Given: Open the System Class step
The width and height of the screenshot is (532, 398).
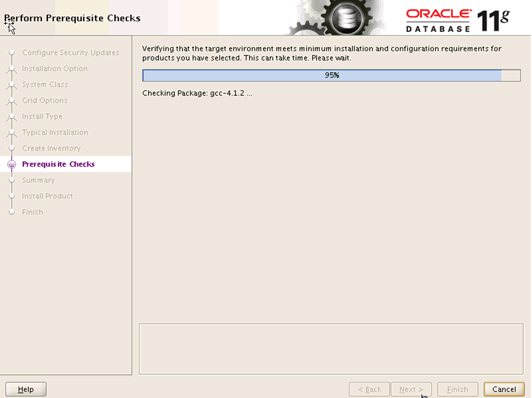Looking at the screenshot, I should tap(45, 84).
